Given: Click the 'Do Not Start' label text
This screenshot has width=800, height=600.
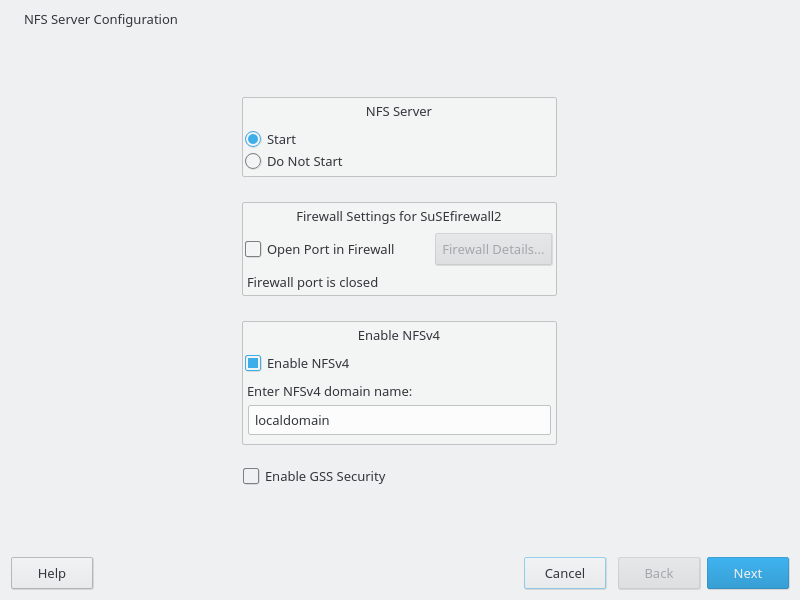Looking at the screenshot, I should [x=305, y=161].
